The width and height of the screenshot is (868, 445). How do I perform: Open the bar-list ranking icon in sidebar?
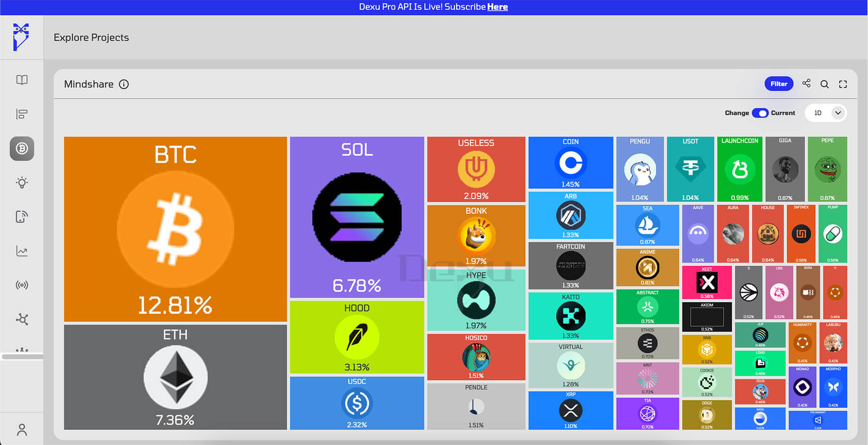(x=22, y=114)
